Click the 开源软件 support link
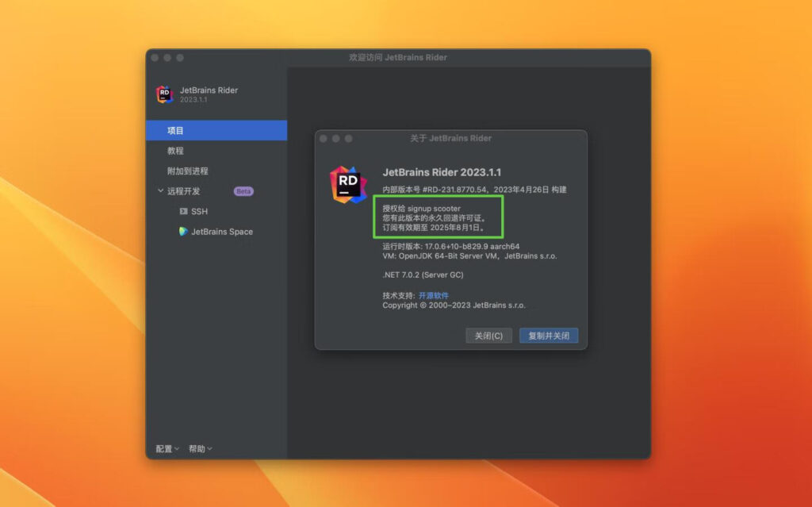The image size is (812, 507). pyautogui.click(x=433, y=294)
